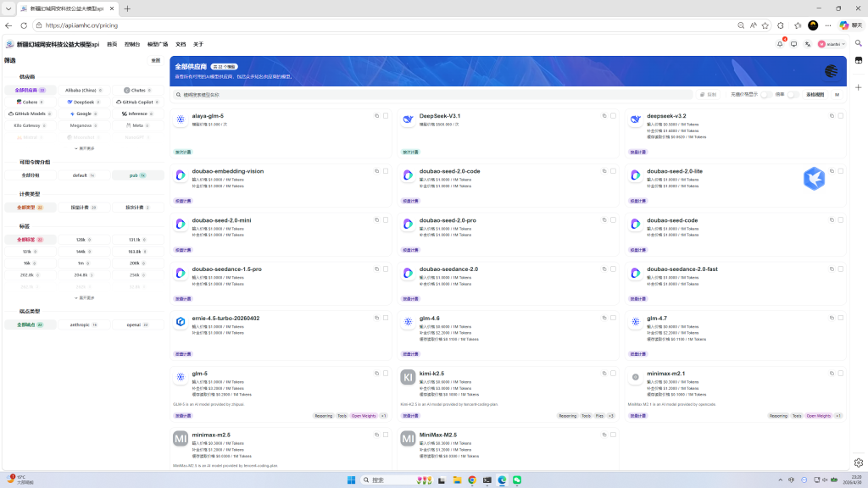The image size is (868, 488).
Task: Open File Explorer from taskbar
Action: (457, 480)
